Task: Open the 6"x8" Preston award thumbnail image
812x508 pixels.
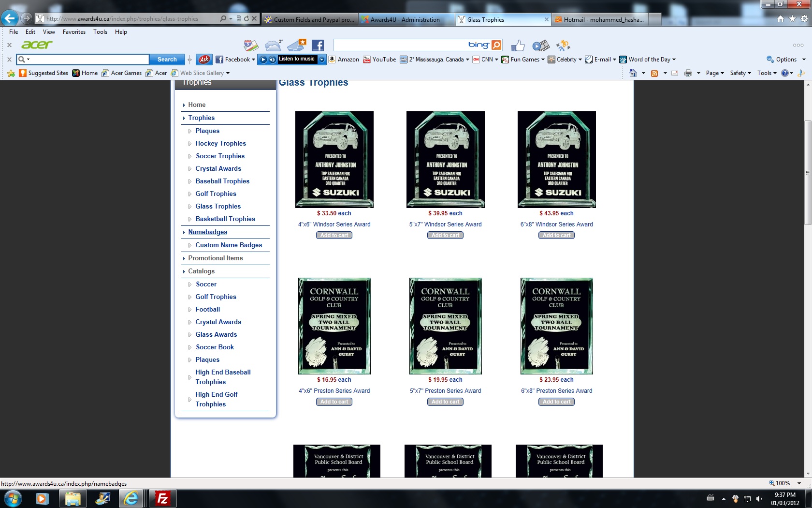Action: [557, 326]
